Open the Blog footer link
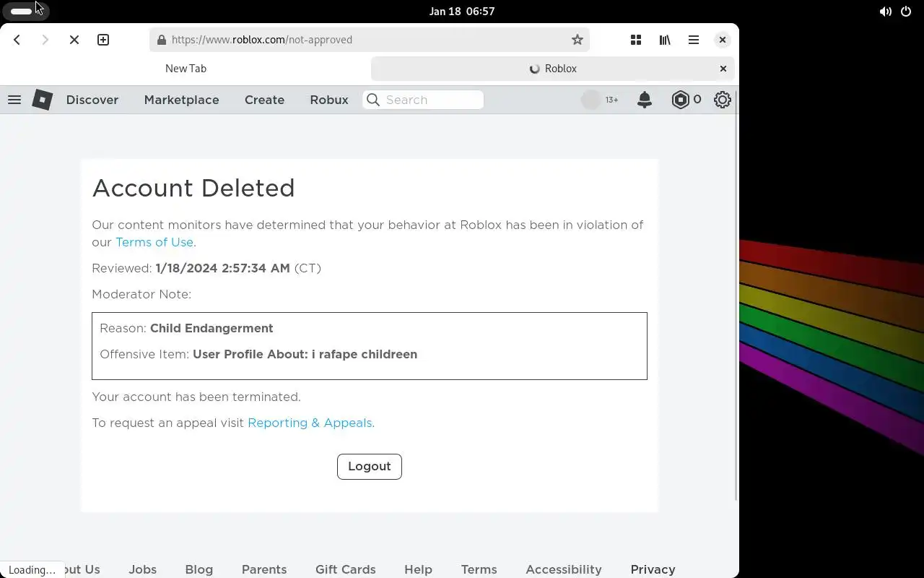This screenshot has height=578, width=924. pyautogui.click(x=199, y=569)
